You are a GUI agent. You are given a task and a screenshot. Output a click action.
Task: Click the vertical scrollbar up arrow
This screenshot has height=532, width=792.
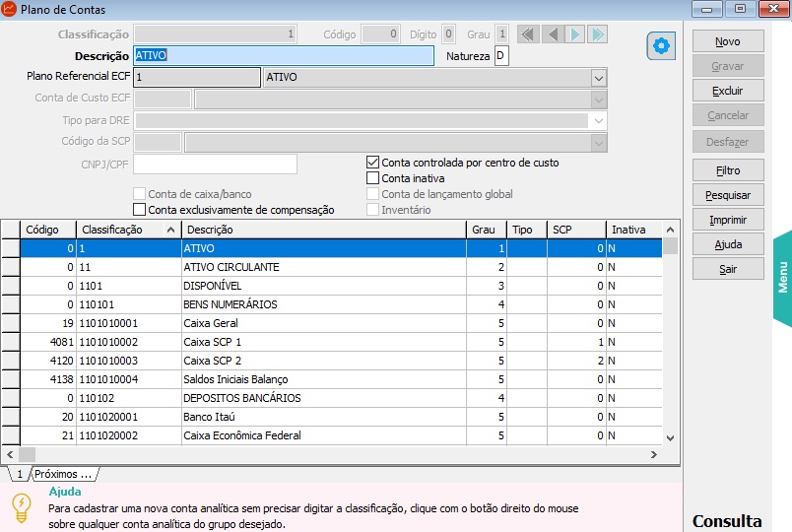pyautogui.click(x=670, y=230)
